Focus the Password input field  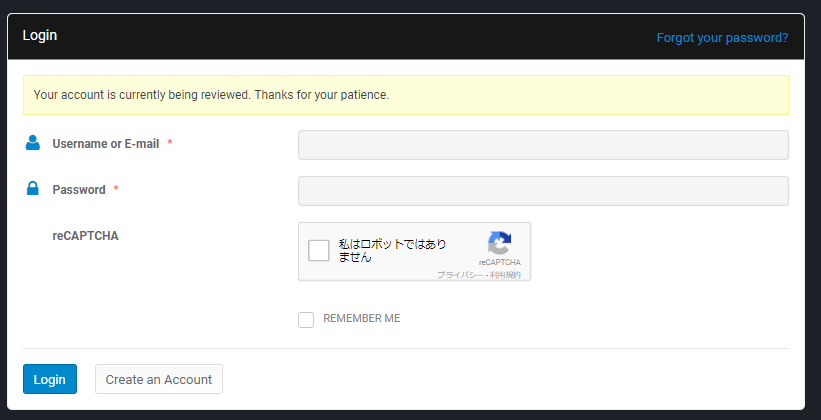pos(543,191)
